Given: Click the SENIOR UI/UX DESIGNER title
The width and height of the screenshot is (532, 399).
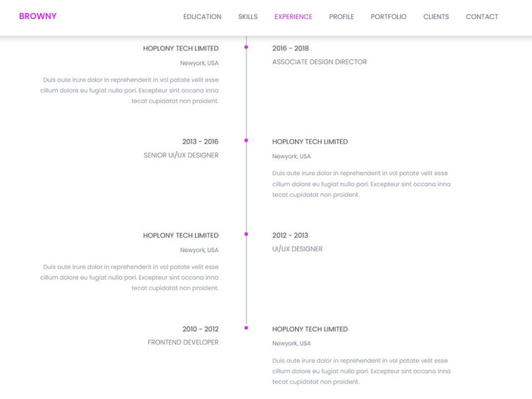Looking at the screenshot, I should [181, 155].
